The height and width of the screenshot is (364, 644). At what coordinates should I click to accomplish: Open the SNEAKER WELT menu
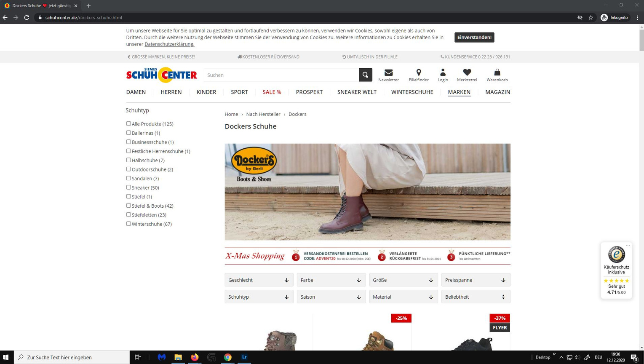point(357,92)
